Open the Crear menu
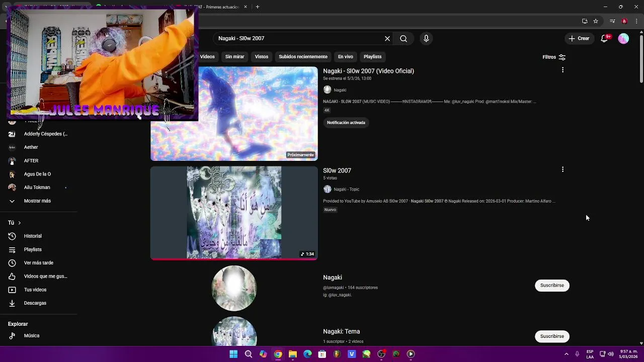644x362 pixels. [x=579, y=38]
